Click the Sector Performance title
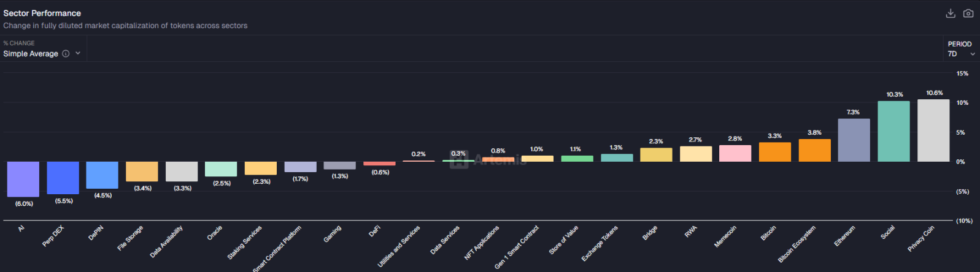980x272 pixels. pos(42,13)
